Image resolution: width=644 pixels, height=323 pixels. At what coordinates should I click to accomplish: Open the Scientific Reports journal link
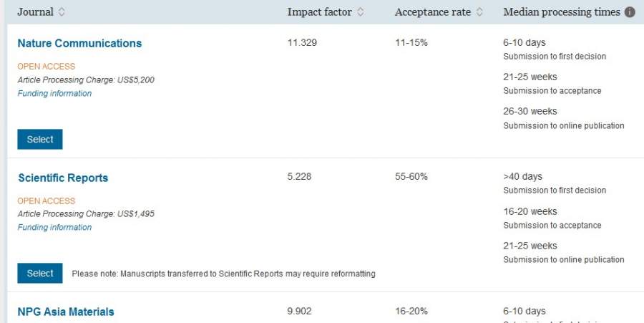63,178
